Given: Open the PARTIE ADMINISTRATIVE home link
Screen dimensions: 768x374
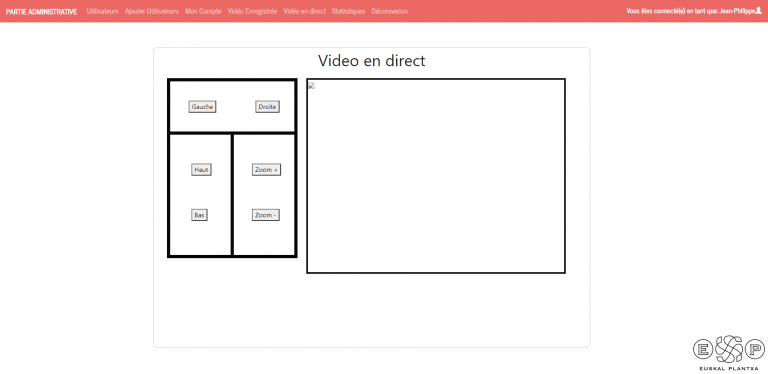Looking at the screenshot, I should point(42,11).
